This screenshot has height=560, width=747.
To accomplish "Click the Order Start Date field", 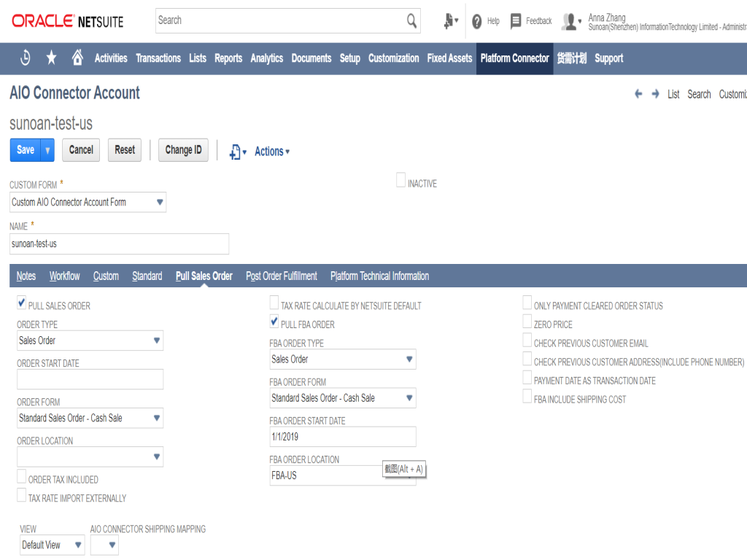I will coord(90,379).
